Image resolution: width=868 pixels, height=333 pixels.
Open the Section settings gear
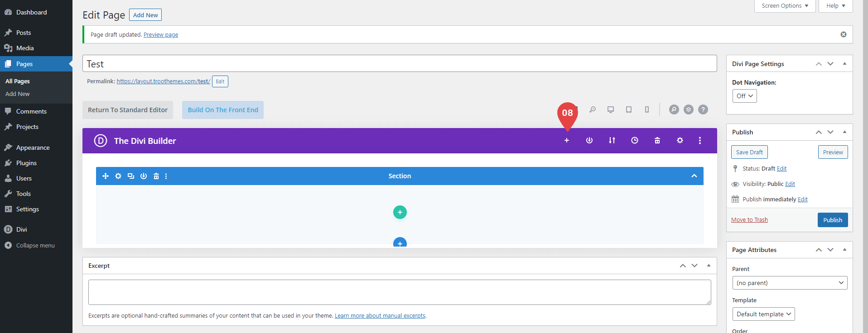[x=118, y=176]
